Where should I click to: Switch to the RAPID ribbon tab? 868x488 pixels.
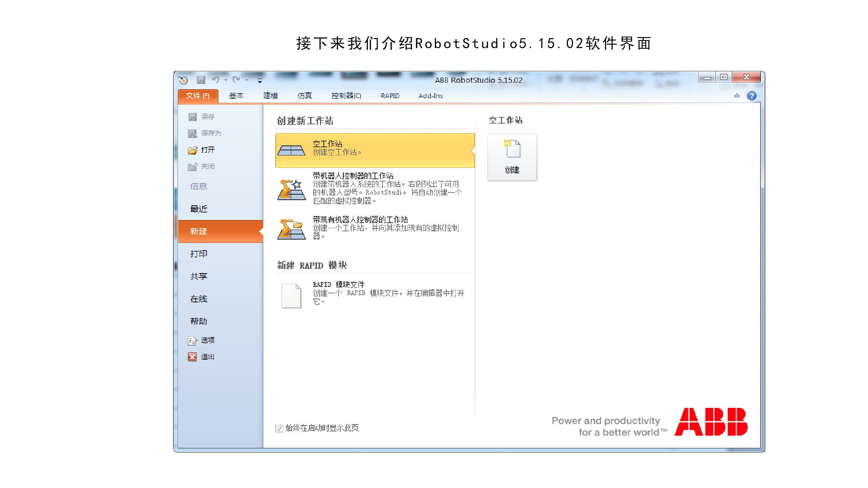click(390, 96)
